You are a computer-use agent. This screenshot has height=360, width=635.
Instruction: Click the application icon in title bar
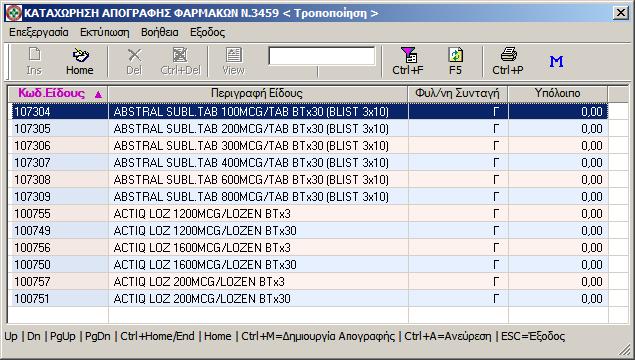pyautogui.click(x=13, y=13)
